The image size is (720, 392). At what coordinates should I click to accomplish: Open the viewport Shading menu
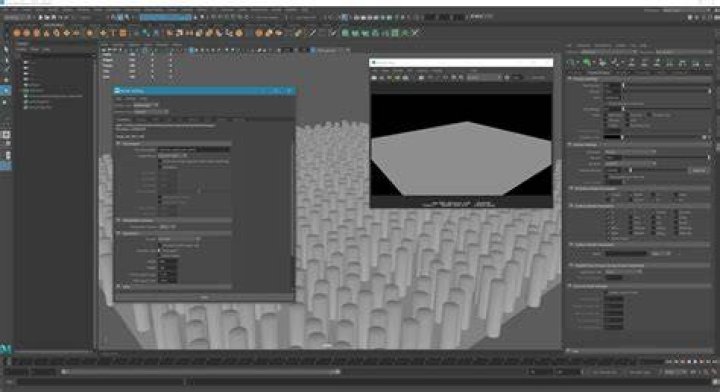118,45
